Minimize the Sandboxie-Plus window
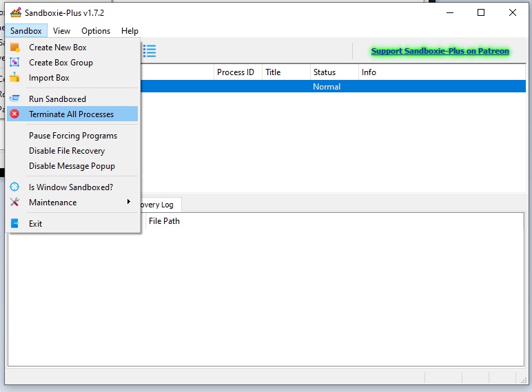The height and width of the screenshot is (392, 532). [x=450, y=13]
